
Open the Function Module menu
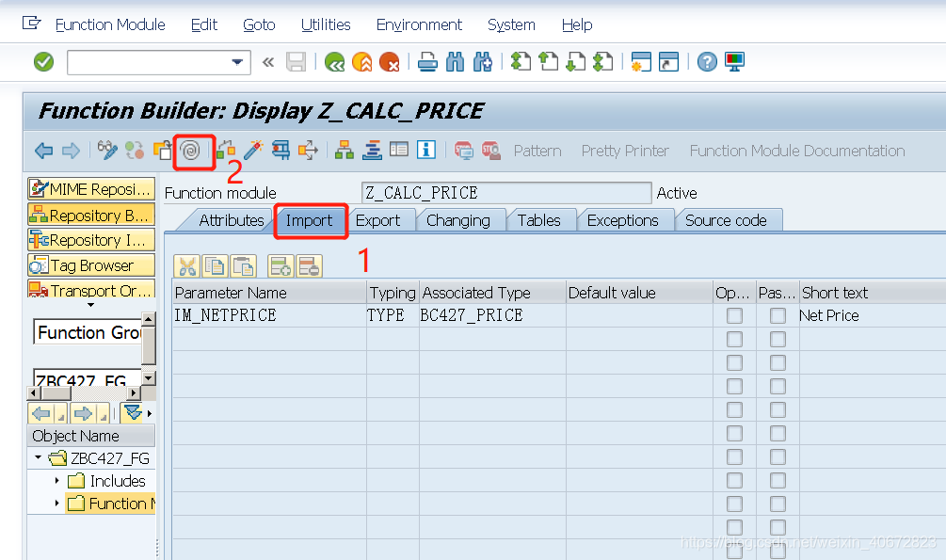[x=110, y=24]
